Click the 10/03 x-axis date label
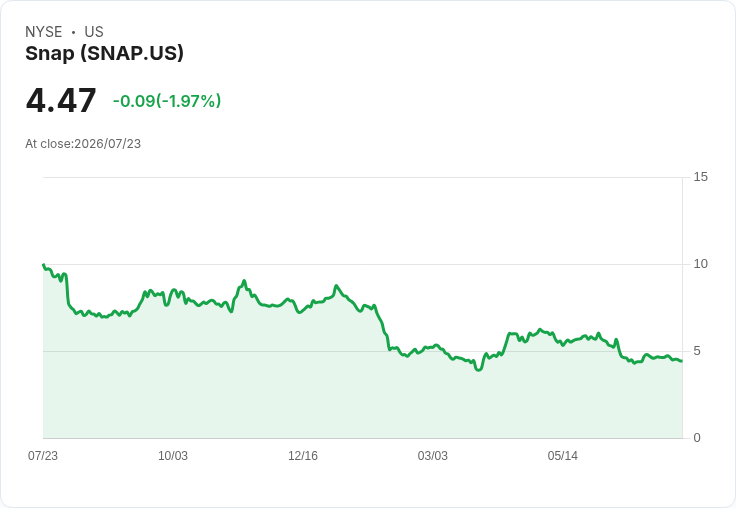Viewport: 736px width, 508px height. tap(173, 455)
